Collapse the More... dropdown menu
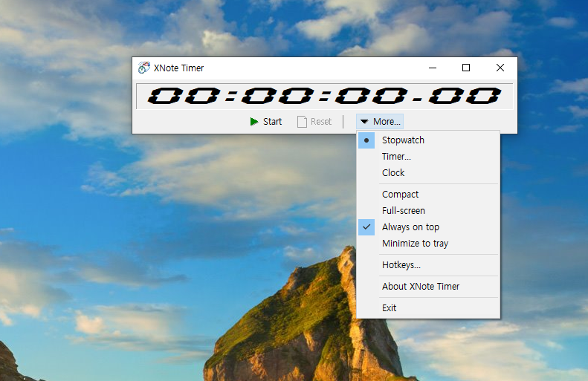588x381 pixels. [x=380, y=122]
